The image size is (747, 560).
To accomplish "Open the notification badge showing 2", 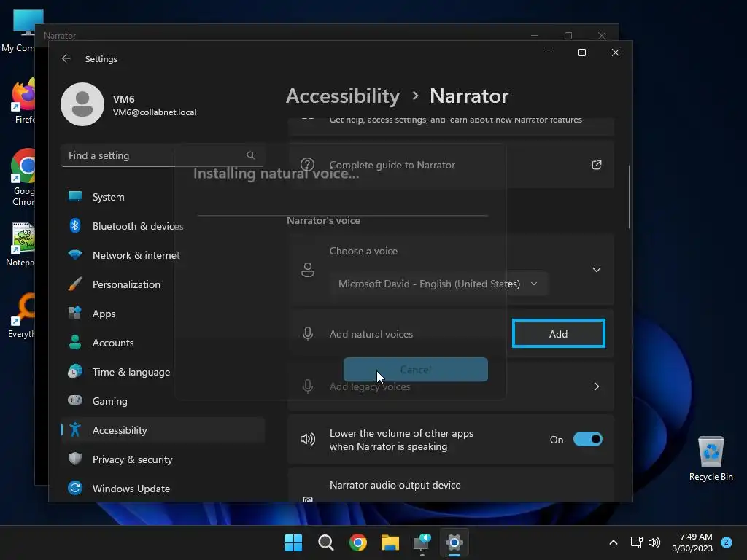I will pos(727,542).
